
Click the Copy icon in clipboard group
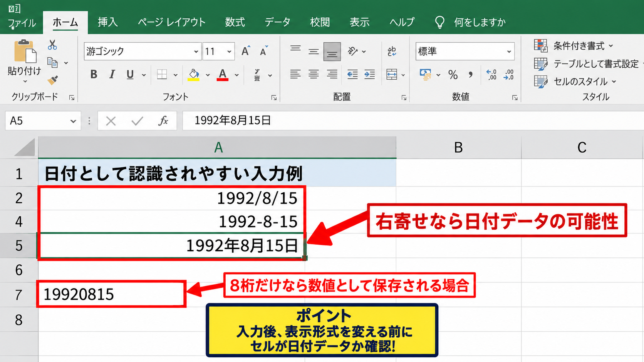click(52, 62)
